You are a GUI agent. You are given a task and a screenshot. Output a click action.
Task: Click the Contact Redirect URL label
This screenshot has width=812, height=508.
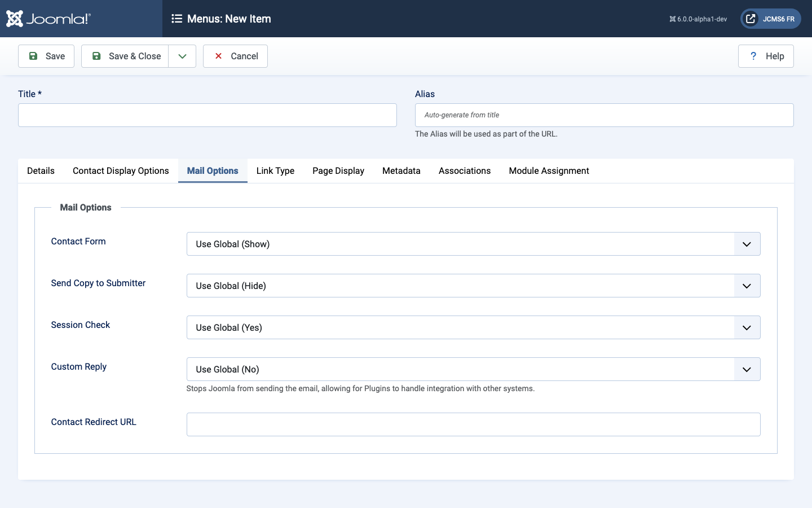[94, 422]
